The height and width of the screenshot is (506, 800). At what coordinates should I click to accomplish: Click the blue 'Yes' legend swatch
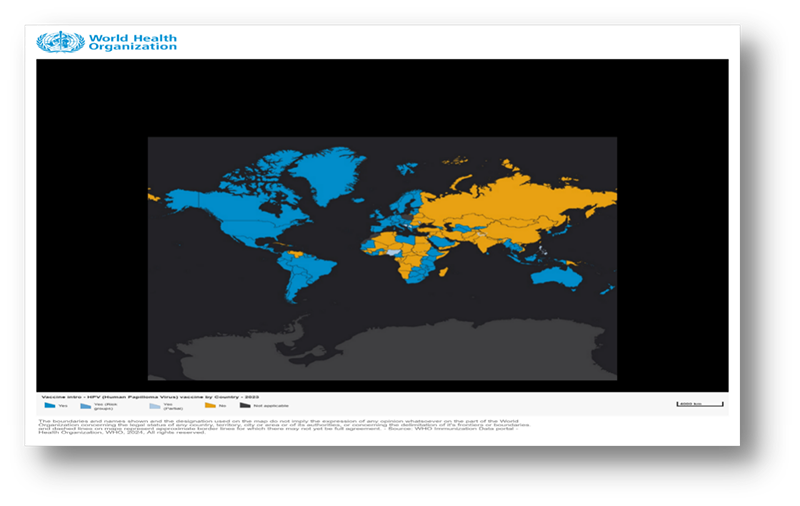point(48,406)
